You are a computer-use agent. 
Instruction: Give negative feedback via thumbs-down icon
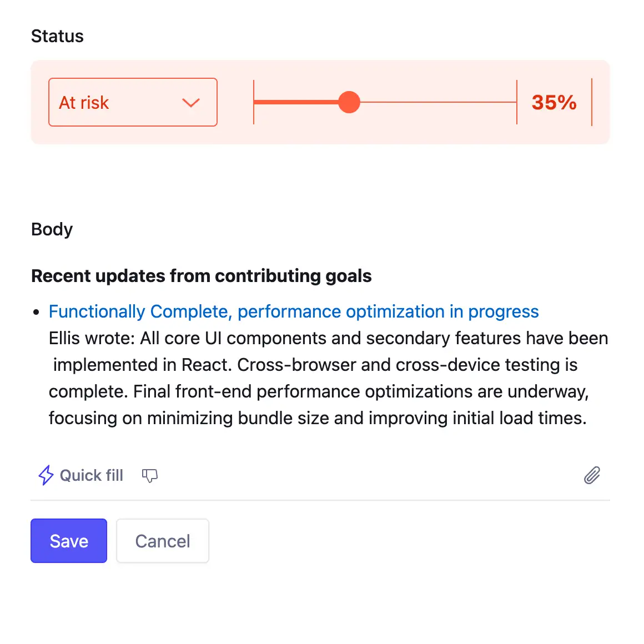point(149,476)
